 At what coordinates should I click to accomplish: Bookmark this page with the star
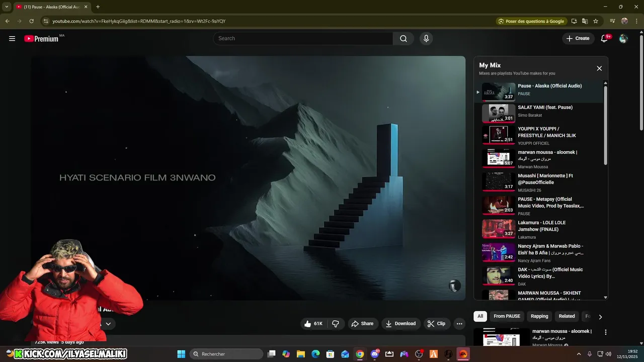(596, 21)
